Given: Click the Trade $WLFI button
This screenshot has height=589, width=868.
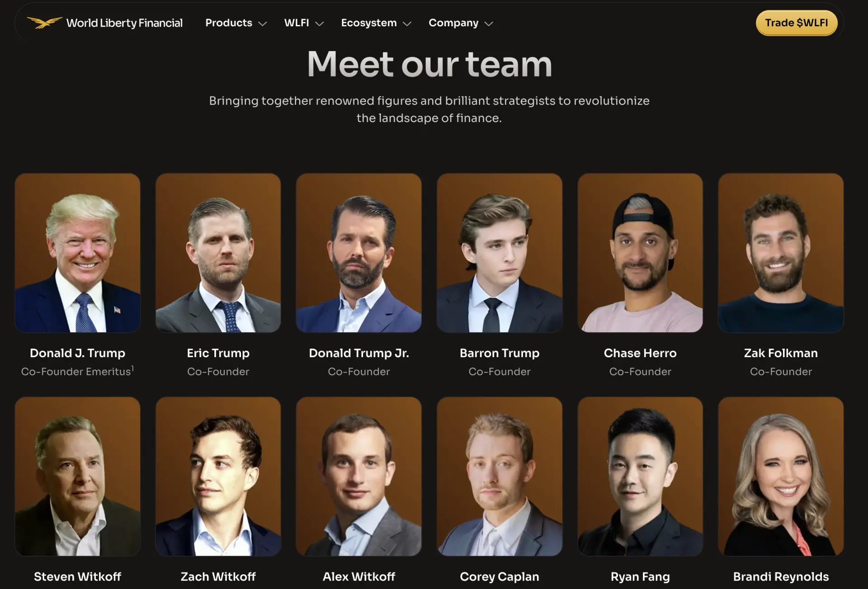Looking at the screenshot, I should point(797,23).
